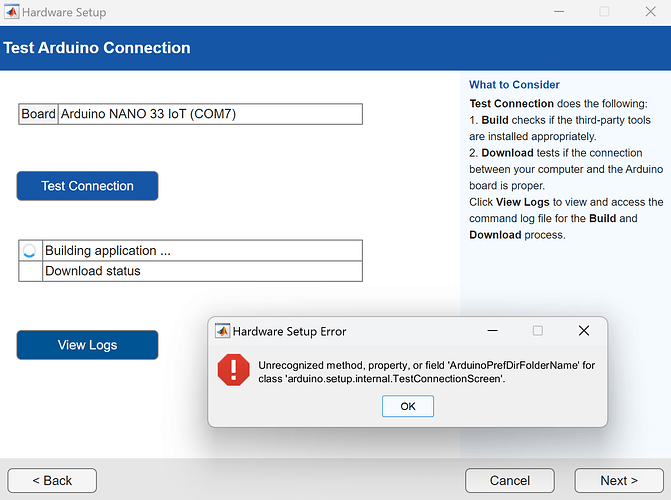The width and height of the screenshot is (671, 500).
Task: Select the Arduino NANO 33 IoT board field
Action: 210,114
